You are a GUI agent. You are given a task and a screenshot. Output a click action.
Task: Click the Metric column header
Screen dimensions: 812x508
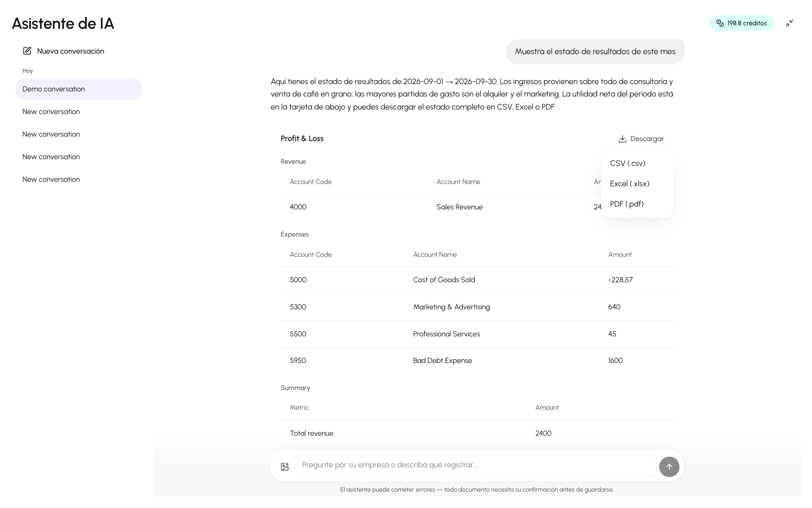click(299, 408)
